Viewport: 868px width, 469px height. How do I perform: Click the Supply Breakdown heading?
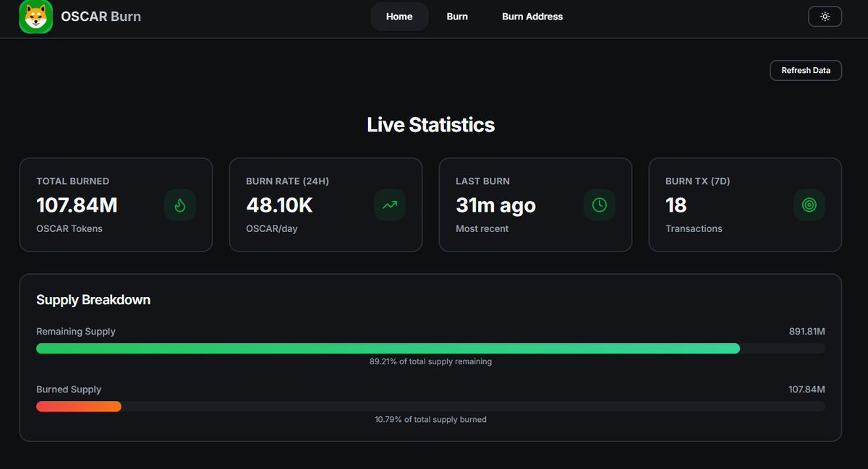(93, 300)
